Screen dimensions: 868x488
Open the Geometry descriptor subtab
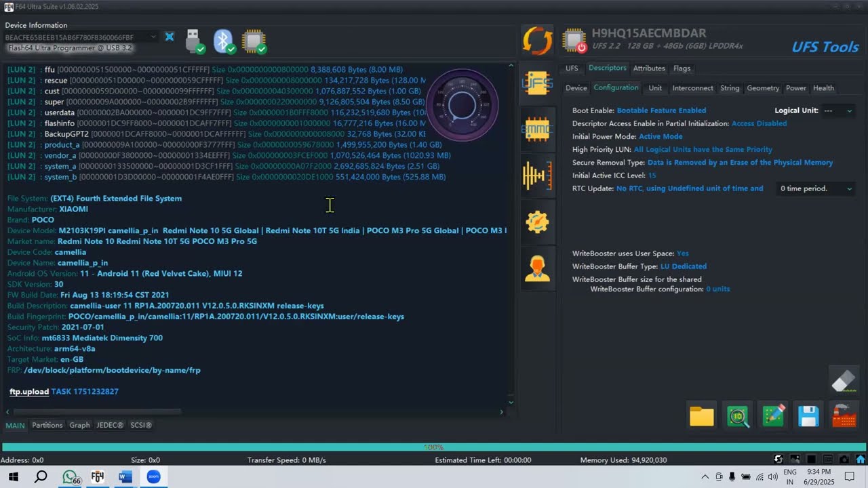coord(763,88)
